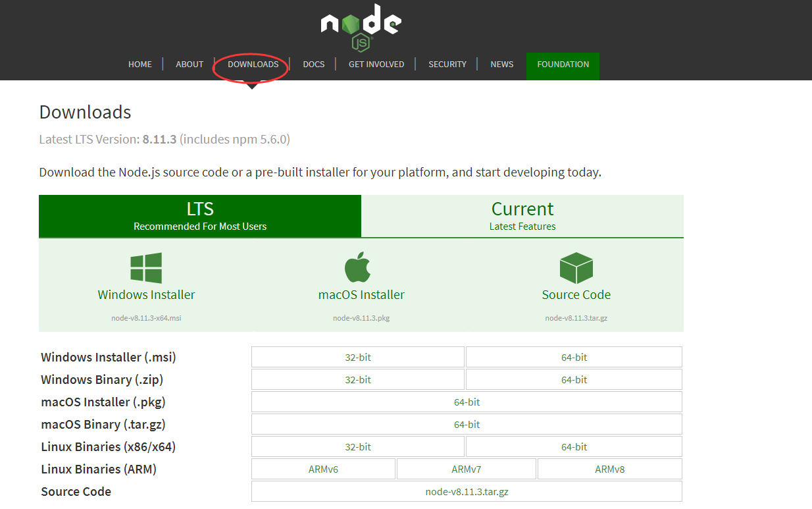The image size is (812, 509).
Task: Open the HOME nav item
Action: click(x=140, y=65)
